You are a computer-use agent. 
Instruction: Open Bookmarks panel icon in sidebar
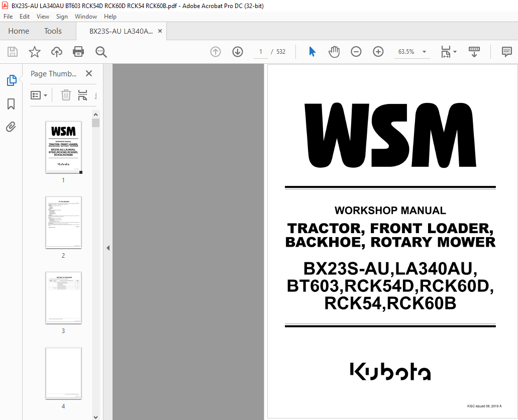pos(11,104)
